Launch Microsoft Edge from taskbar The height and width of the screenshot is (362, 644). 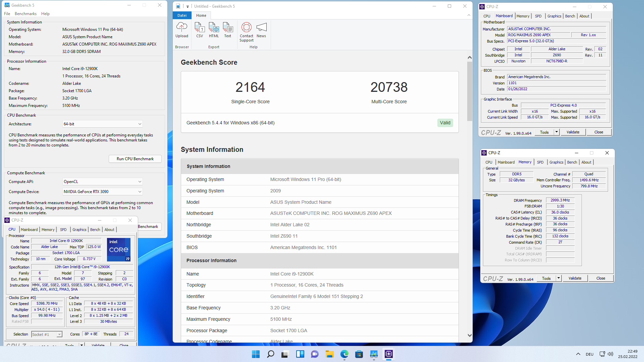click(344, 354)
